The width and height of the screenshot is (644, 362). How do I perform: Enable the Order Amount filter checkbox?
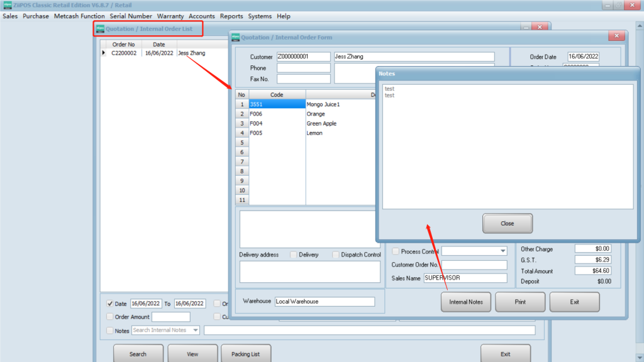point(111,317)
